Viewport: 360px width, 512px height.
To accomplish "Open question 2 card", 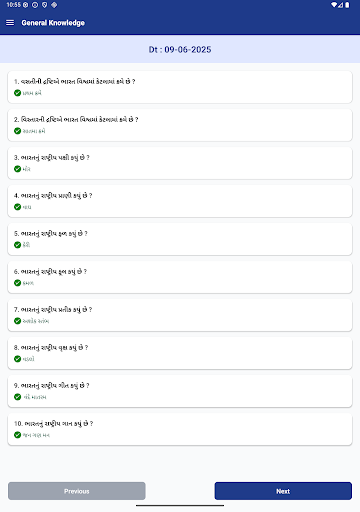I will (180, 125).
